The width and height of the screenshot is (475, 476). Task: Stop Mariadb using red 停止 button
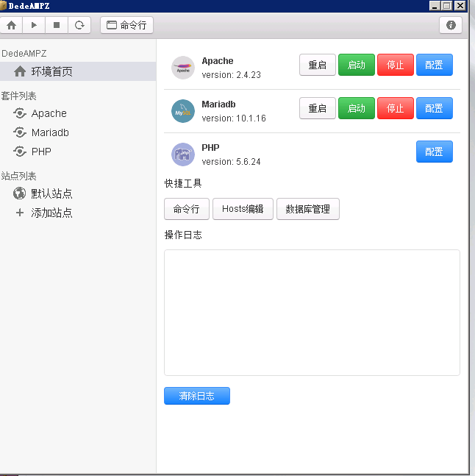[x=396, y=108]
